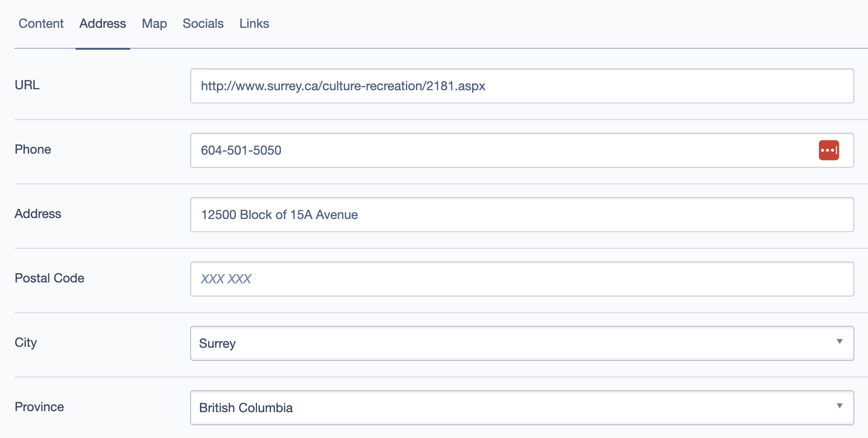Click the Province field label
Viewport: 868px width, 438px height.
coord(39,407)
